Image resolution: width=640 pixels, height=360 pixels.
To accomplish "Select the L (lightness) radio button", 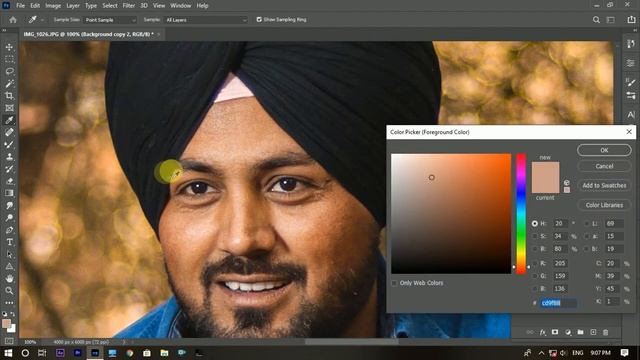I will coord(587,224).
